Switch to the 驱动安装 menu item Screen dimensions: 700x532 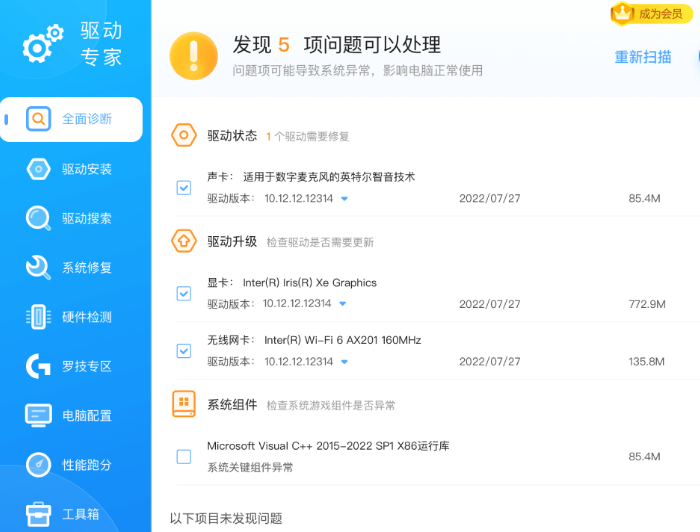[x=87, y=169]
